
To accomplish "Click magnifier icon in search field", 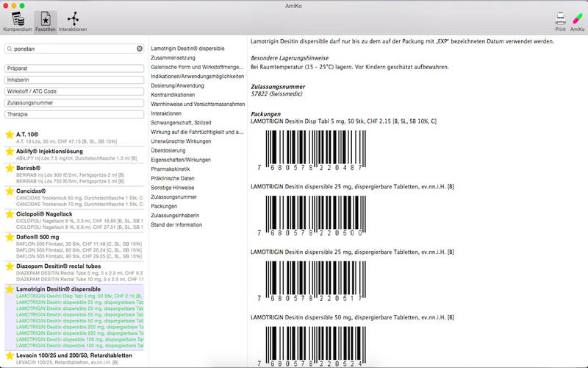I will point(10,49).
